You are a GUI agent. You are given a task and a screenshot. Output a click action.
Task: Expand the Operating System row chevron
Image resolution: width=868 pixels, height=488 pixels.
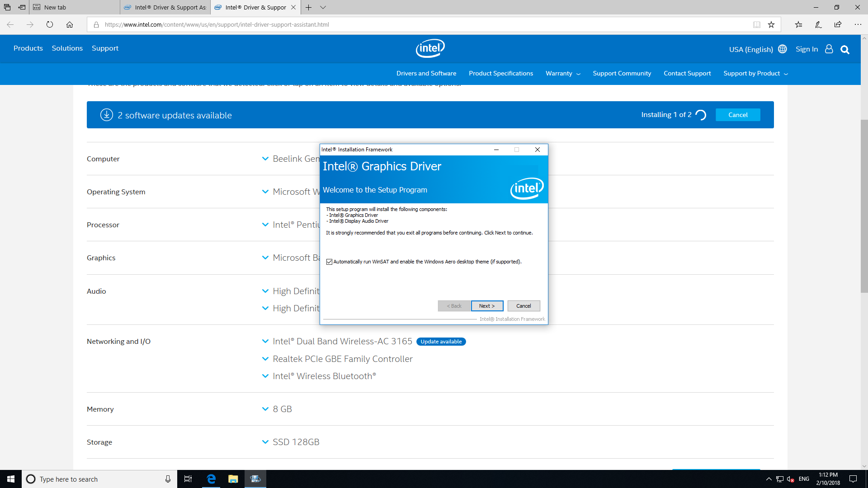click(265, 192)
